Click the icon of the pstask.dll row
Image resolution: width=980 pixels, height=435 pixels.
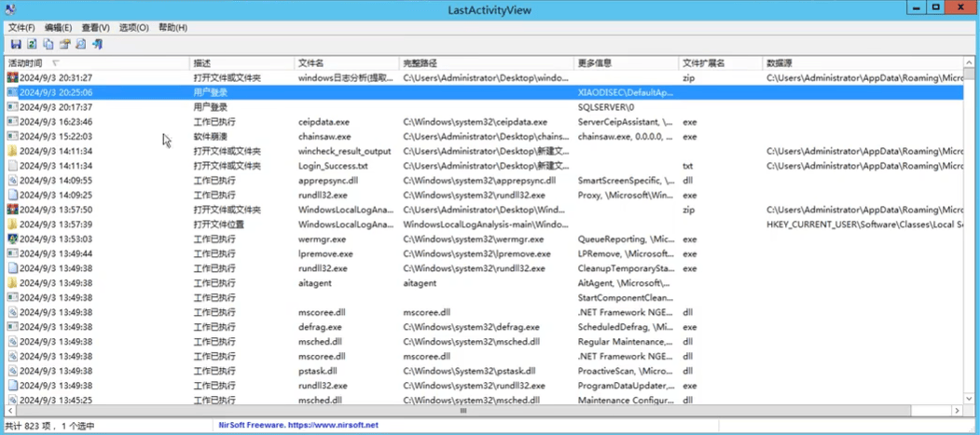coord(12,371)
